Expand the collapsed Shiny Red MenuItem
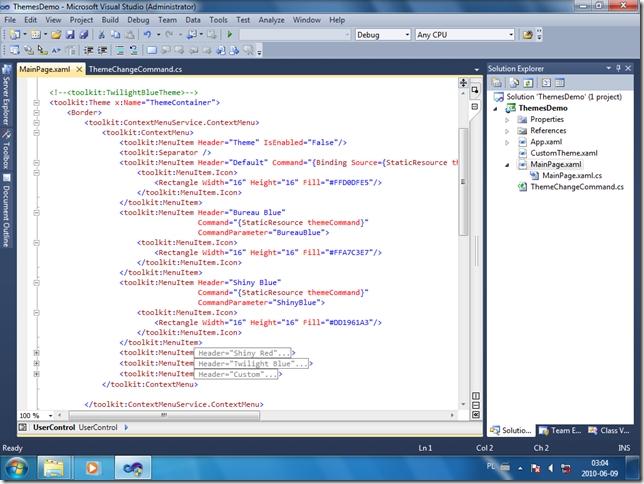The image size is (644, 484). [x=37, y=353]
